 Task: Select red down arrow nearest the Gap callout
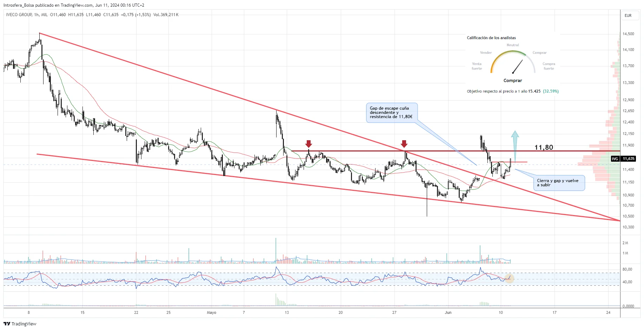pos(404,143)
